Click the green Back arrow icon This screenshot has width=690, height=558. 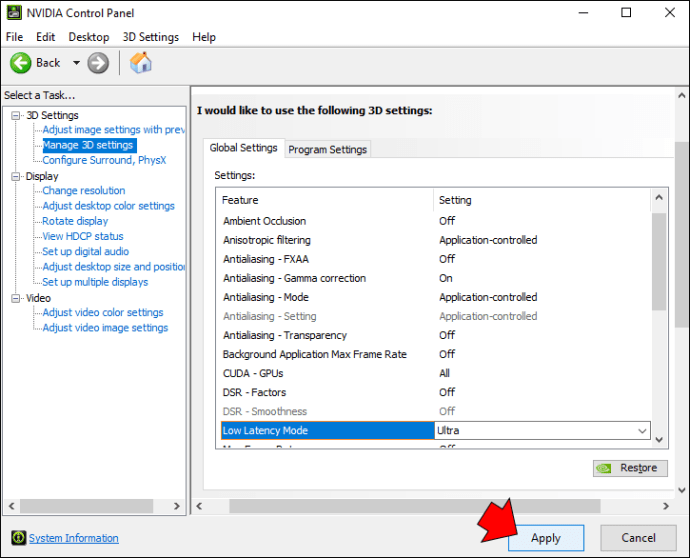(x=20, y=63)
